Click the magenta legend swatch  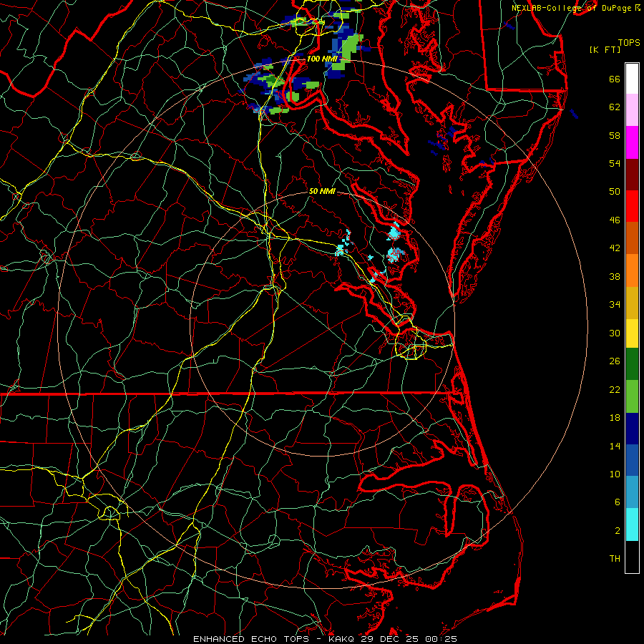(x=632, y=142)
